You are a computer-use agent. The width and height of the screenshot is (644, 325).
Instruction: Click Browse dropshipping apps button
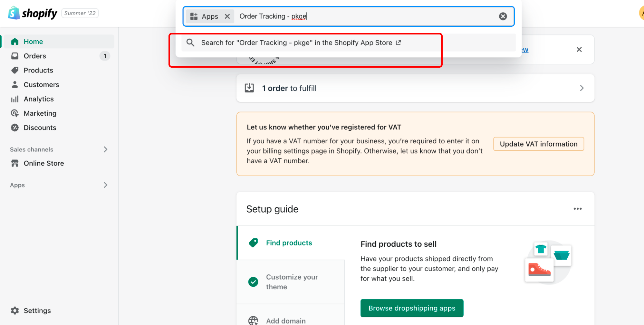(x=412, y=308)
